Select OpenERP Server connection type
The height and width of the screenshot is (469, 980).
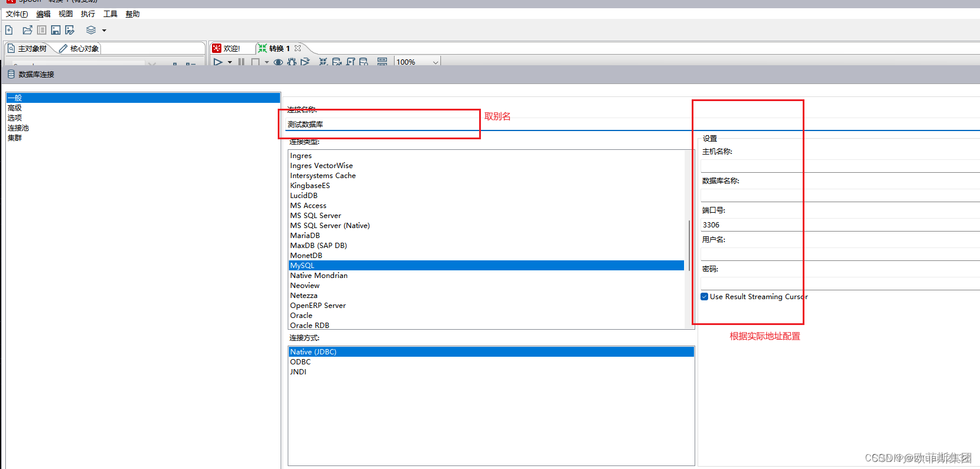[x=318, y=306]
